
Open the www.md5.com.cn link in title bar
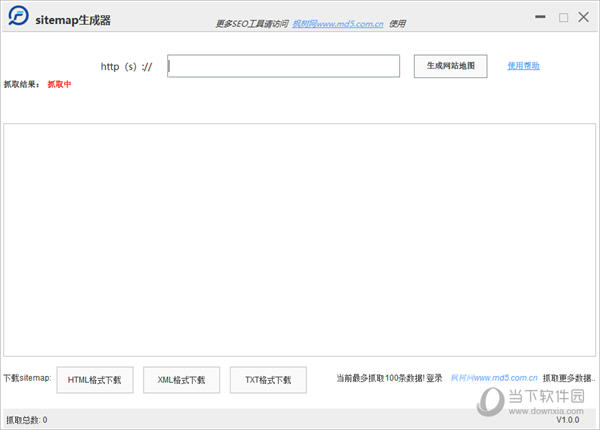pos(338,24)
